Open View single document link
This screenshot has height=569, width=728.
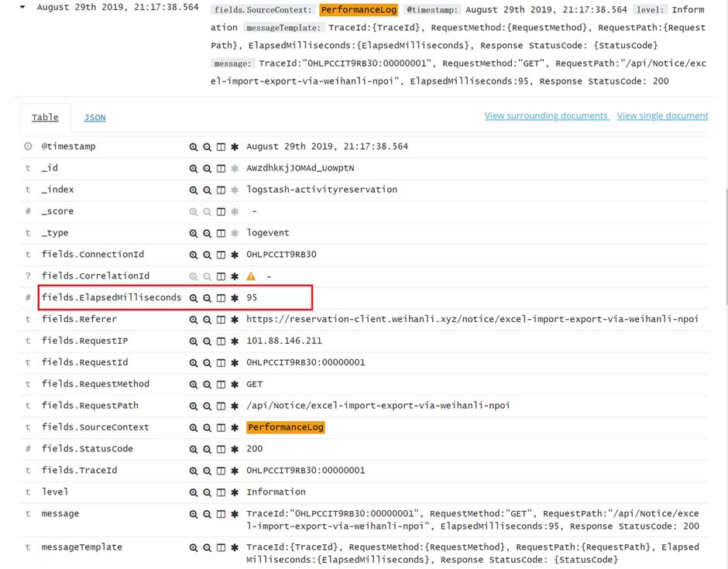(662, 115)
